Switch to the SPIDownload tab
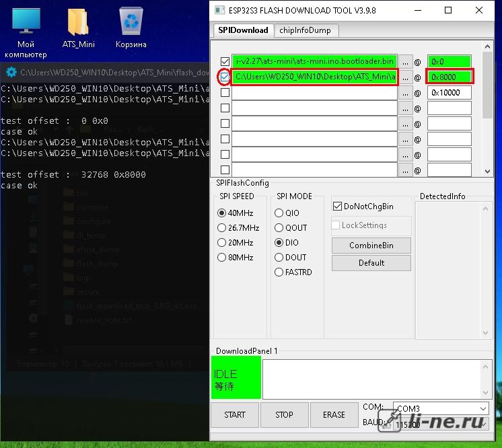Viewport: 502px width, 448px height. point(244,30)
